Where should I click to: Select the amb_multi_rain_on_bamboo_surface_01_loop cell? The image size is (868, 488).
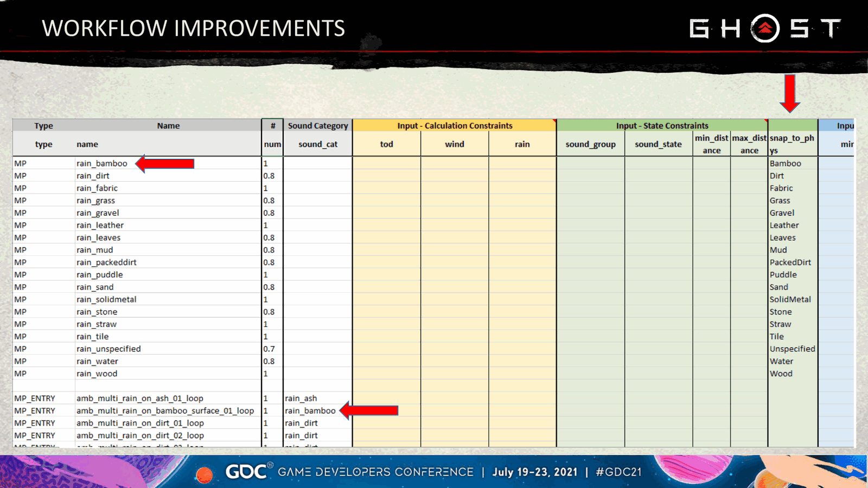pyautogui.click(x=168, y=410)
